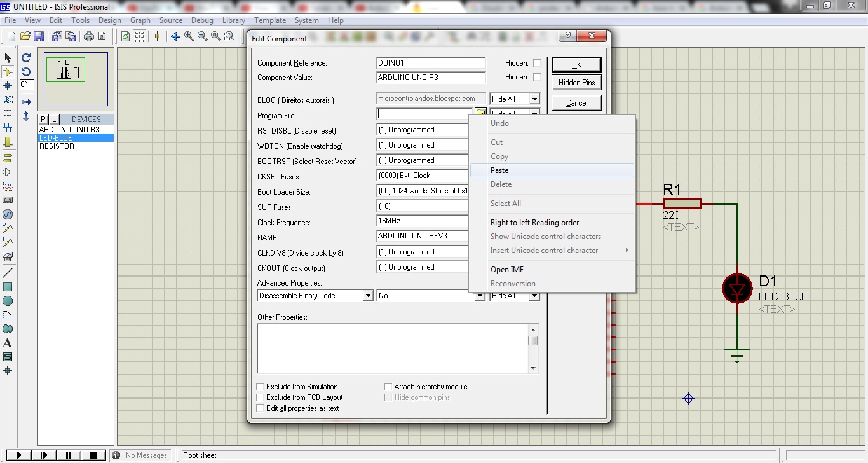Click the Zoom In magnifier icon
Viewport: 868px width, 463px height.
[189, 36]
